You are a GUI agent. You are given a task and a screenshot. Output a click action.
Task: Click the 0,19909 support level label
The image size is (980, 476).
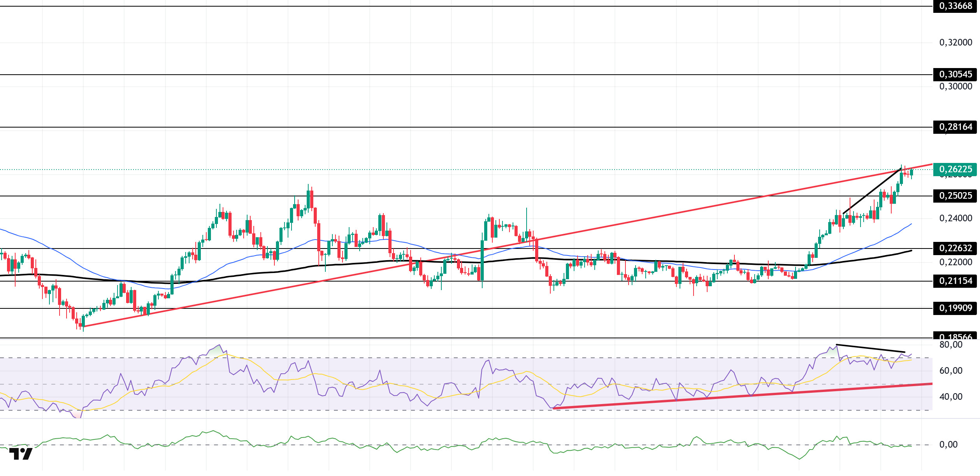click(x=955, y=308)
